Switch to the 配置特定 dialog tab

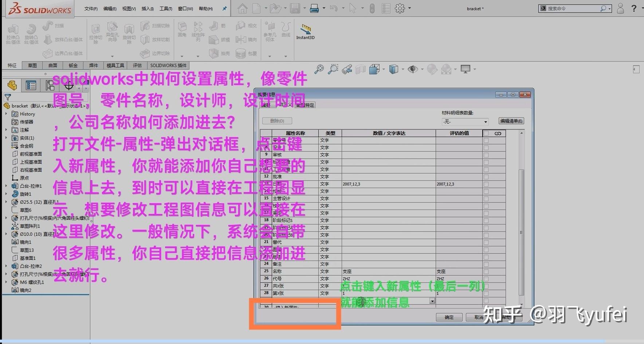coord(305,105)
